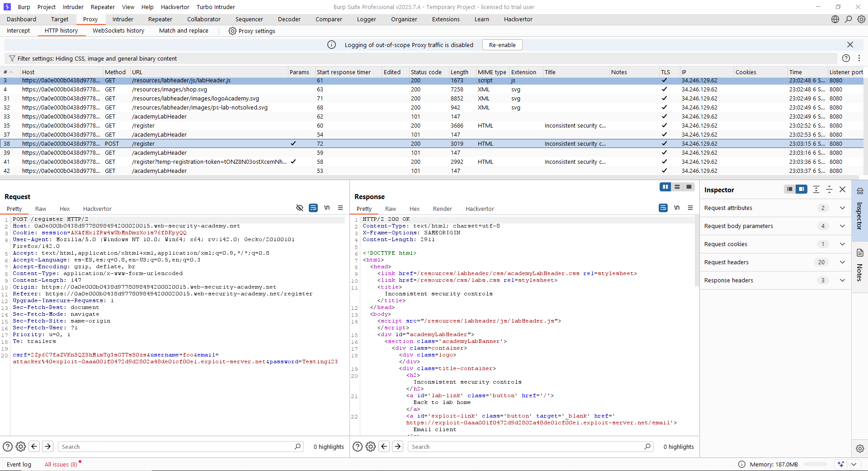Click the Request search settings gear

[x=21, y=447]
